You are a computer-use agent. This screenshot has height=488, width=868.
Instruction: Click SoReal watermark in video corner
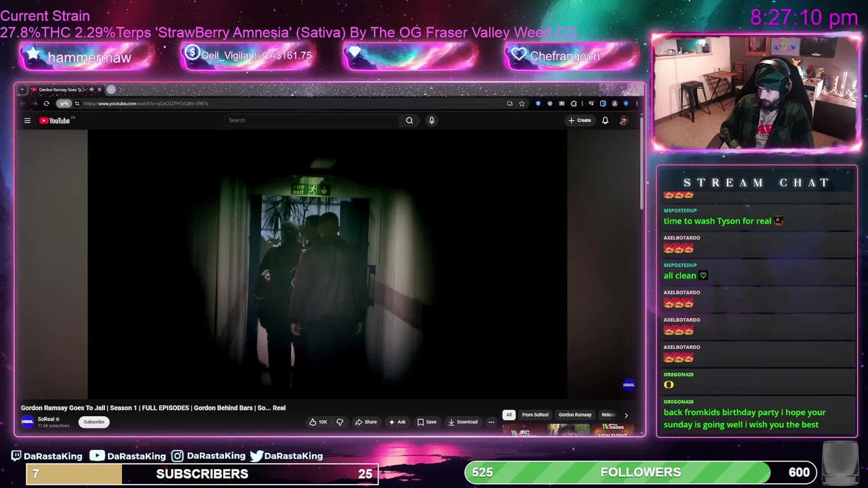point(629,385)
